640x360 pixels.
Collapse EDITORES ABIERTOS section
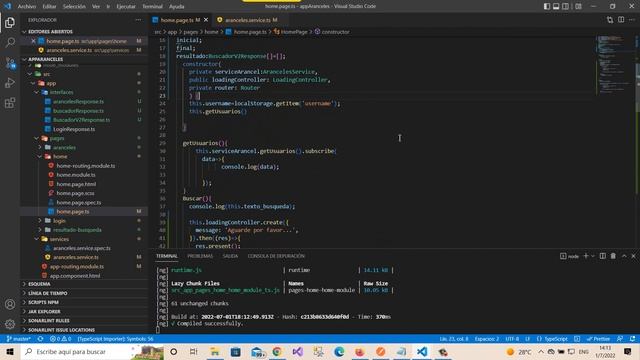coord(50,31)
